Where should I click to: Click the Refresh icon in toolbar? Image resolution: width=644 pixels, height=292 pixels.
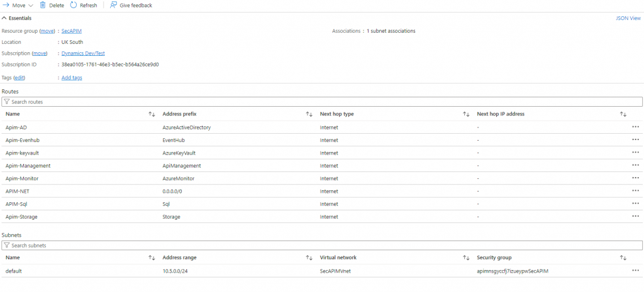coord(74,5)
